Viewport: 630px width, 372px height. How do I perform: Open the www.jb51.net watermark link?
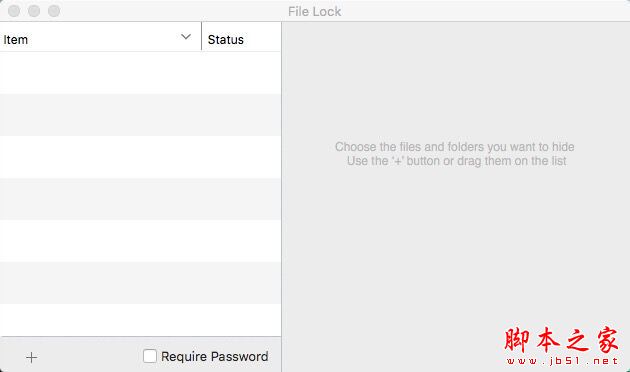(x=562, y=361)
